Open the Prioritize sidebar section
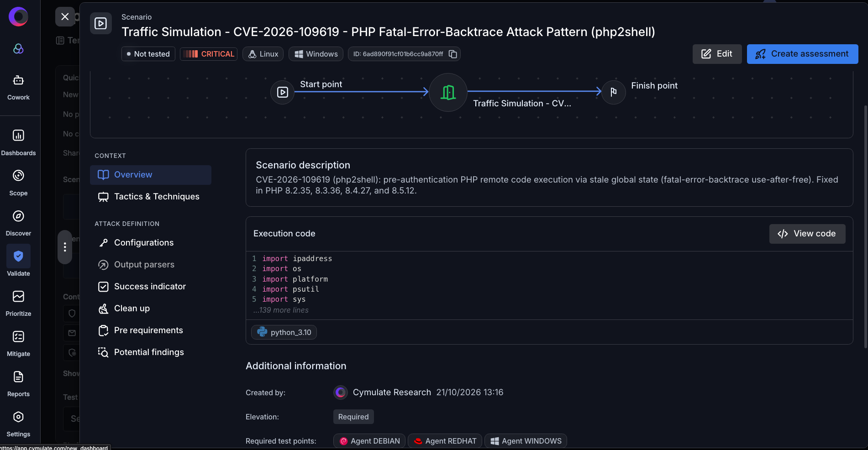Screen dimensions: 868x450 click(18, 303)
